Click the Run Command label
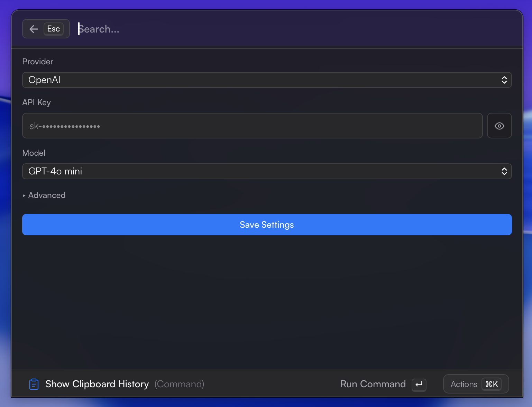The height and width of the screenshot is (407, 532). pyautogui.click(x=373, y=384)
